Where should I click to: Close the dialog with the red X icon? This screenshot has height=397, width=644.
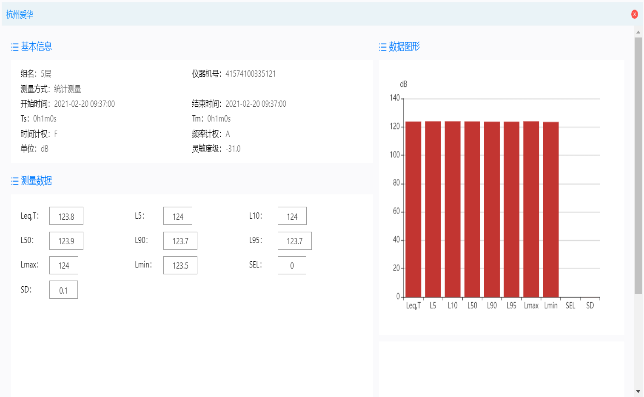[635, 14]
